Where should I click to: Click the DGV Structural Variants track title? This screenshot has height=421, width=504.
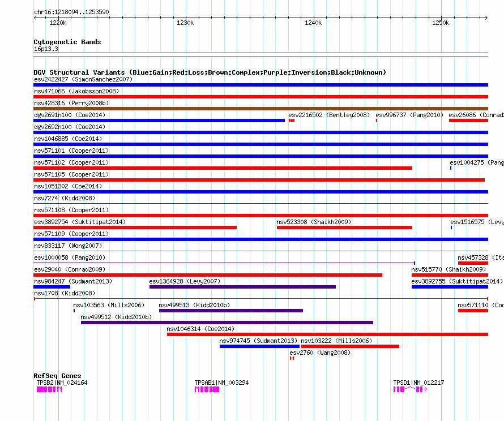[210, 72]
